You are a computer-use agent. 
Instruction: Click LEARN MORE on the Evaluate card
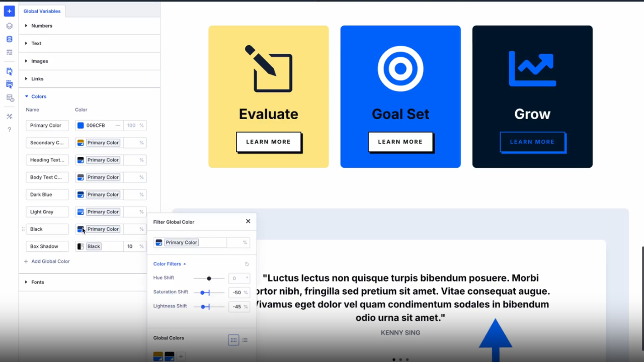point(269,142)
